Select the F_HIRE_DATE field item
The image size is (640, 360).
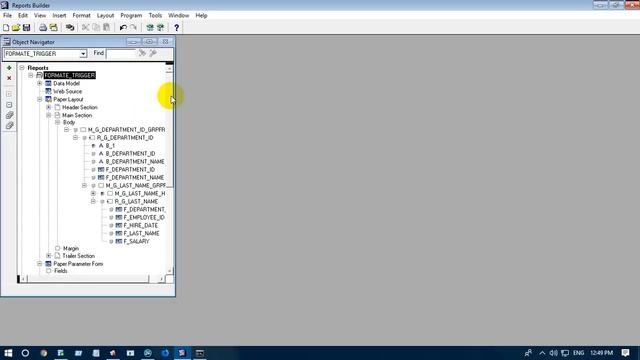(x=140, y=225)
